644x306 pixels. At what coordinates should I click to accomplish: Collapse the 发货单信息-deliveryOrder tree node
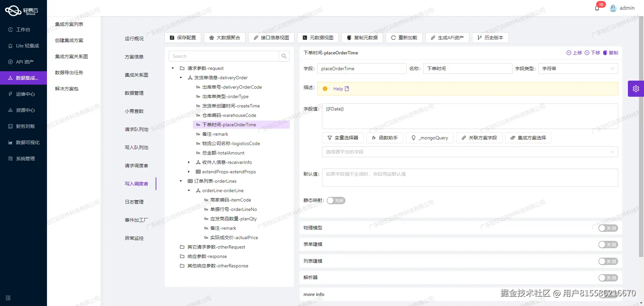181,78
